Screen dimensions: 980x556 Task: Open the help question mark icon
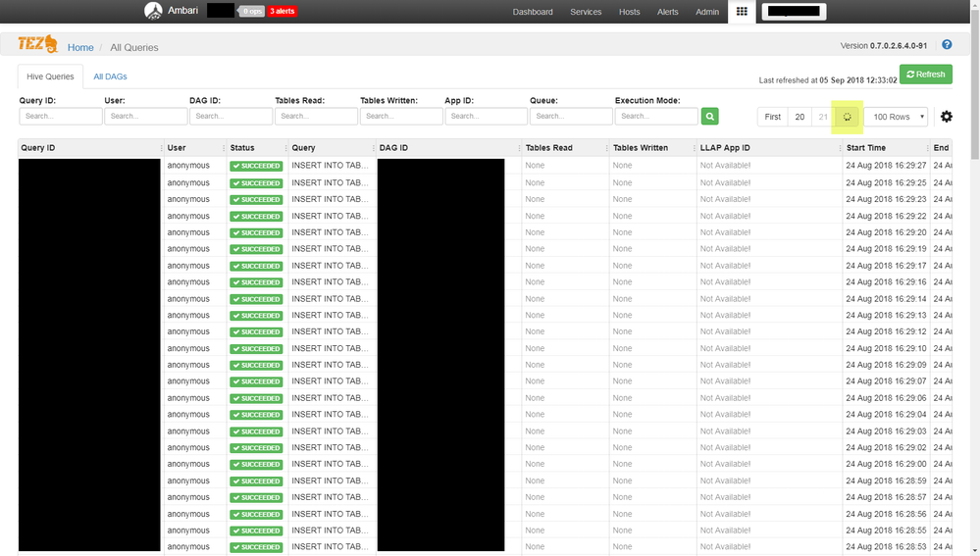947,44
